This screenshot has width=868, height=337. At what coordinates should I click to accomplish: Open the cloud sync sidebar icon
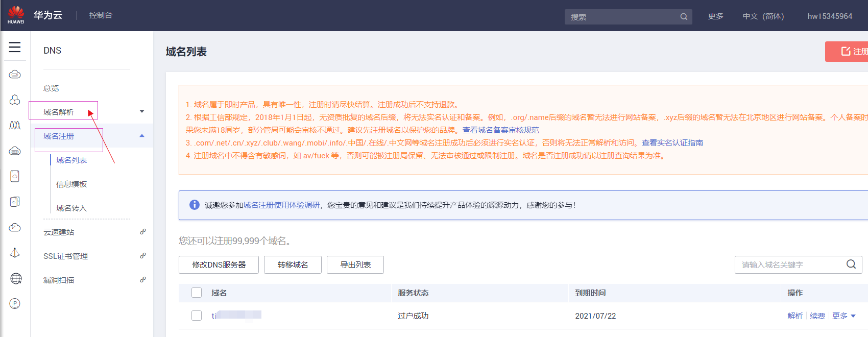[x=15, y=227]
